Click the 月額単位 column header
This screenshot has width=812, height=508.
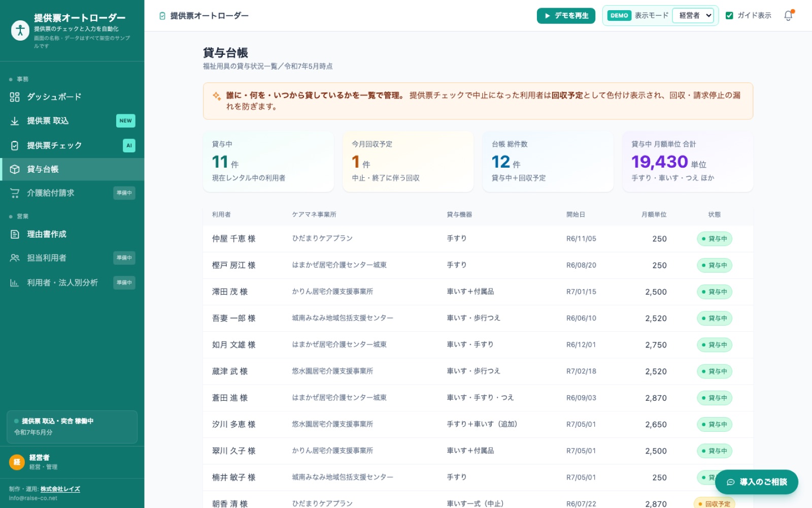click(x=654, y=215)
